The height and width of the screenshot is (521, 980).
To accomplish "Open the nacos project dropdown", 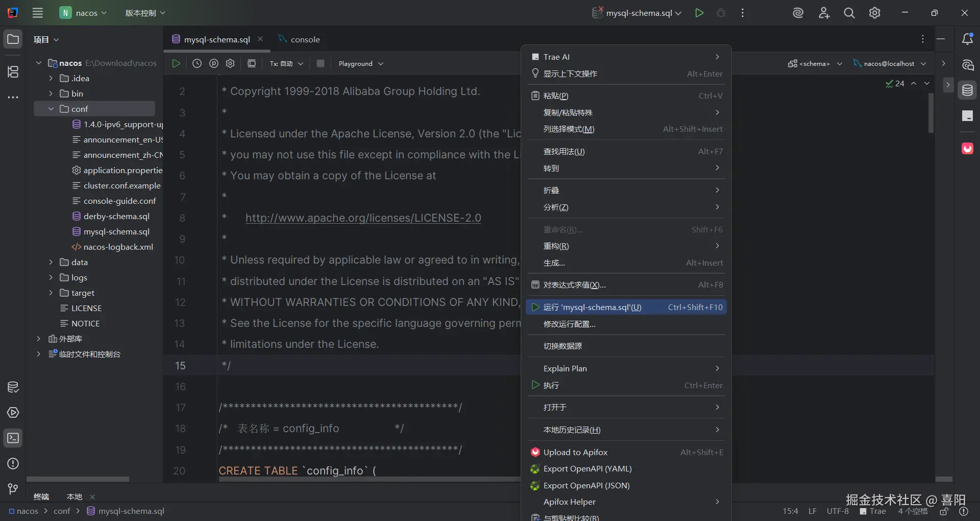I will click(84, 13).
